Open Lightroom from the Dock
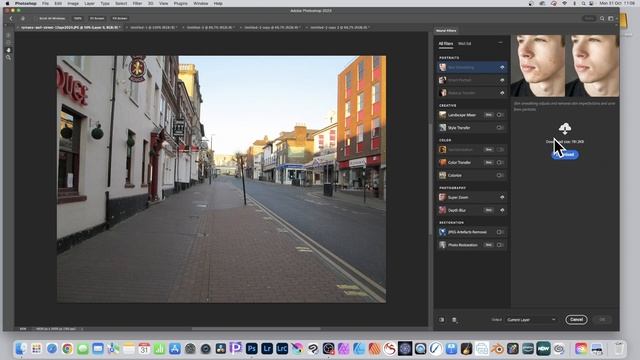This screenshot has height=360, width=640. click(x=267, y=349)
